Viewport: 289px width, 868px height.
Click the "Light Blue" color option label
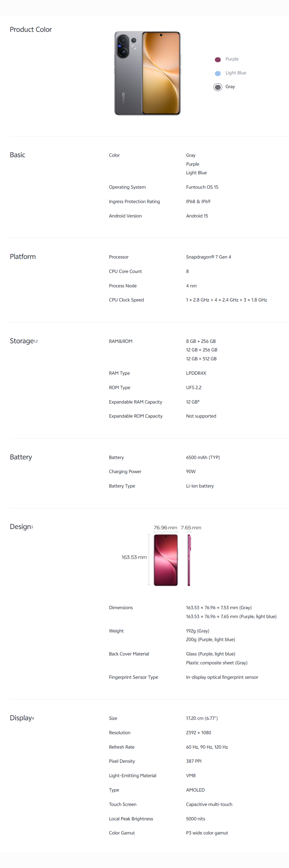[236, 73]
